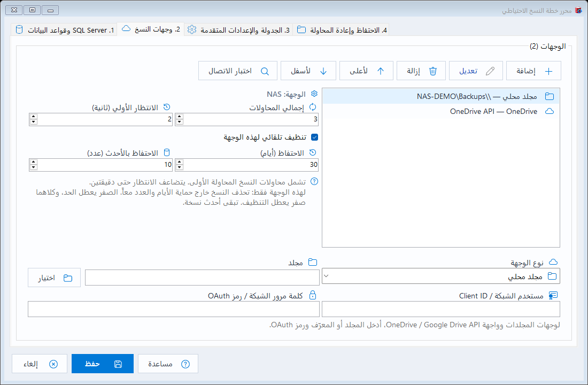
Task: Click the مجلد folder path input field
Action: (x=202, y=278)
